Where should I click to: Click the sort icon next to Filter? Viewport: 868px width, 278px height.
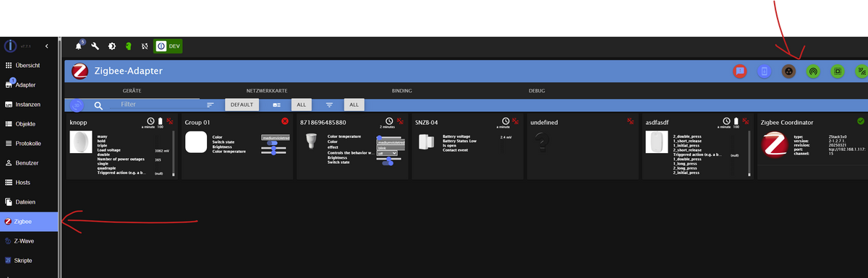[210, 105]
